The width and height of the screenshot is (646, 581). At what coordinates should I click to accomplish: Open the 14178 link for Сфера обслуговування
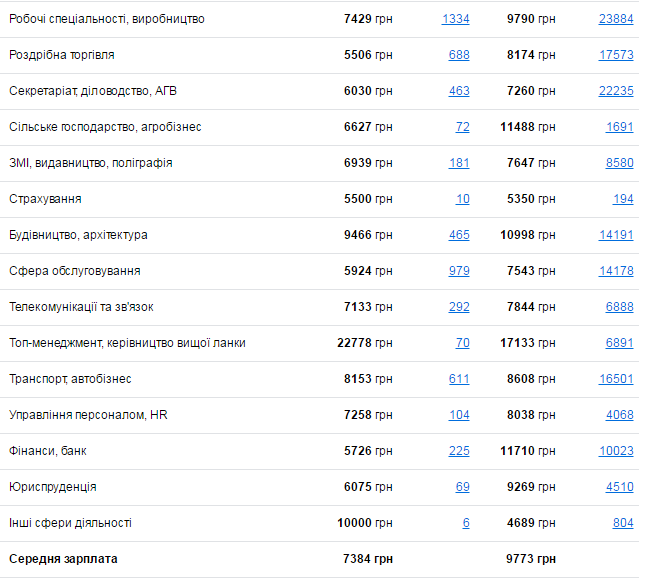coord(615,271)
